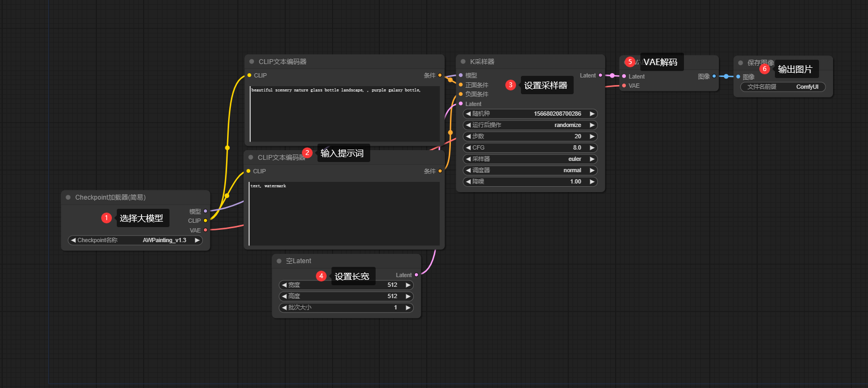Click the 正面条件 input port on K采样器
The image size is (868, 388).
461,85
